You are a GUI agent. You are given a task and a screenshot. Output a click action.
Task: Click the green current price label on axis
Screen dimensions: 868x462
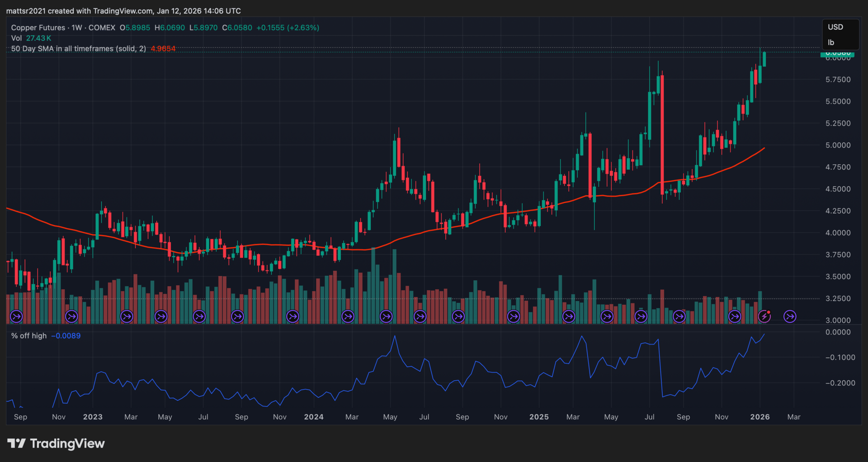click(837, 54)
